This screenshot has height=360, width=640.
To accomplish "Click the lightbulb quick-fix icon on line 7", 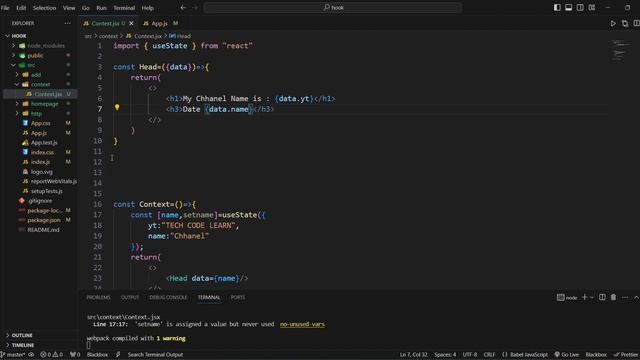I will pyautogui.click(x=117, y=107).
